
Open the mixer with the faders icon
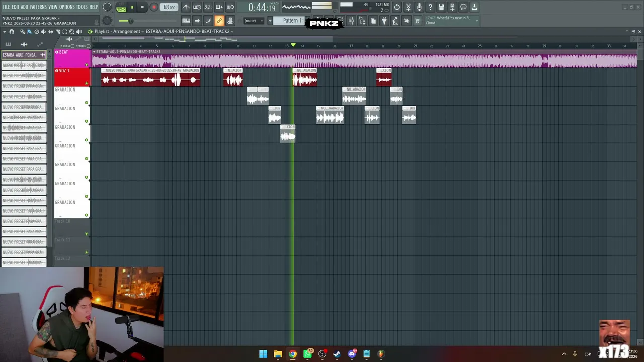(x=351, y=21)
